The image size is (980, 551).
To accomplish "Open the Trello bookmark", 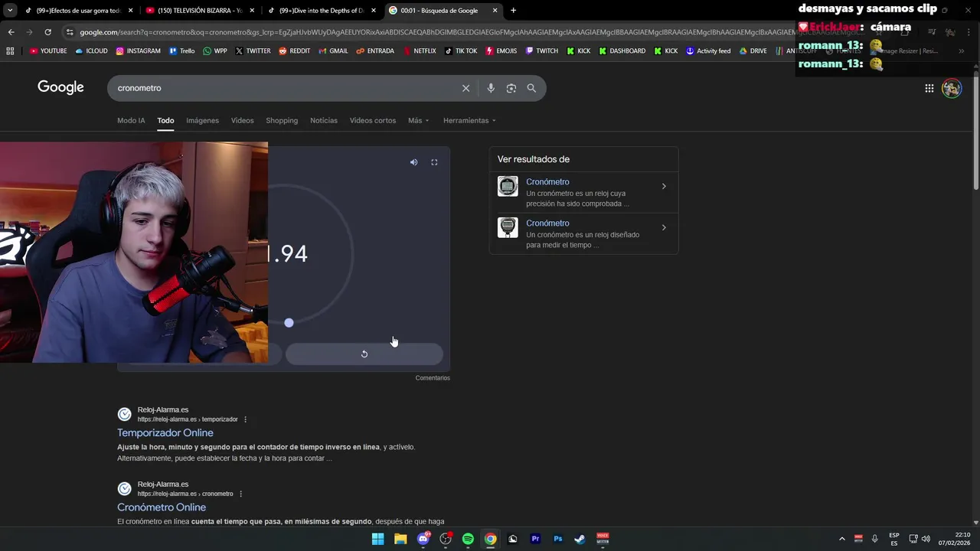I will (x=182, y=51).
